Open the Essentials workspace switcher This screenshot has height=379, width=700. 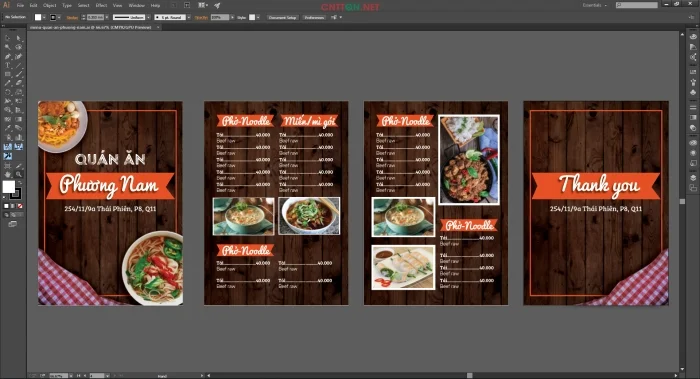tap(595, 5)
